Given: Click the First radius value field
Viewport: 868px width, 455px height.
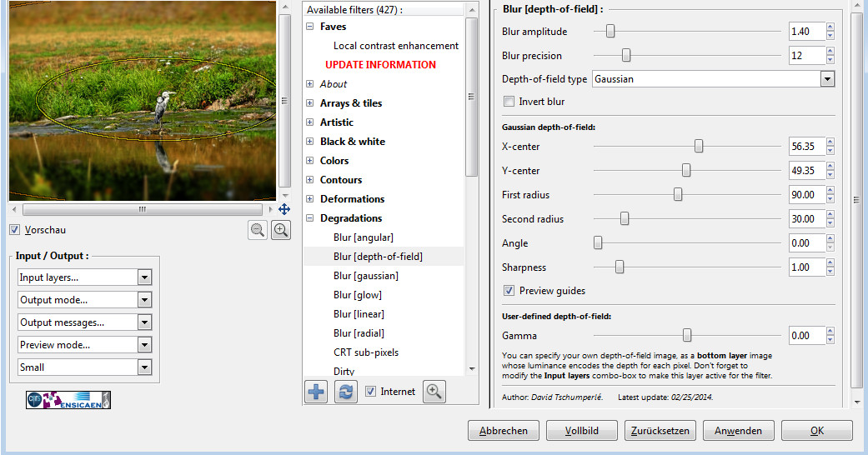Looking at the screenshot, I should click(805, 195).
